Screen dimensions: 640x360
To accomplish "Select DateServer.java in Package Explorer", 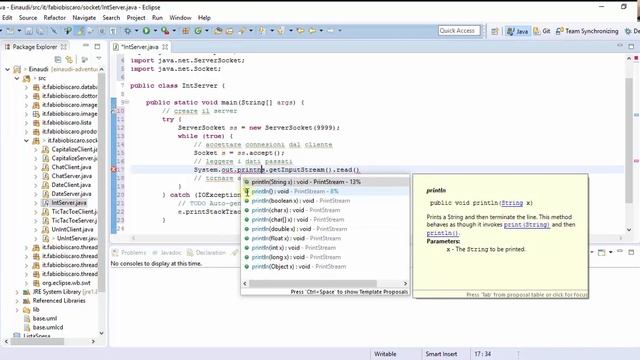I will (71, 194).
